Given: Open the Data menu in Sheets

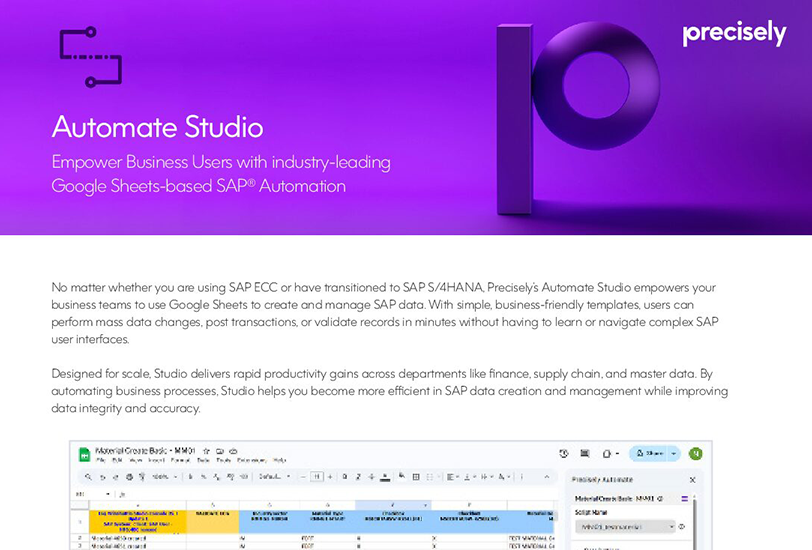Looking at the screenshot, I should click(x=203, y=460).
